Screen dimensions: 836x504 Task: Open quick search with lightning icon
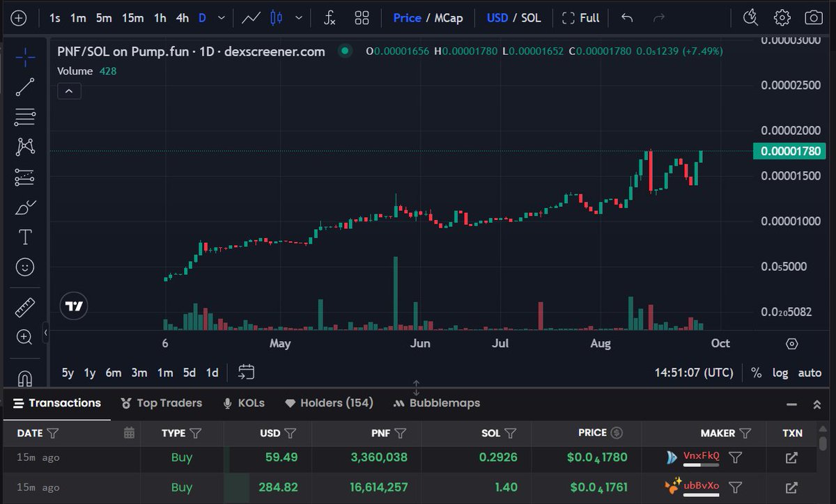pyautogui.click(x=750, y=18)
